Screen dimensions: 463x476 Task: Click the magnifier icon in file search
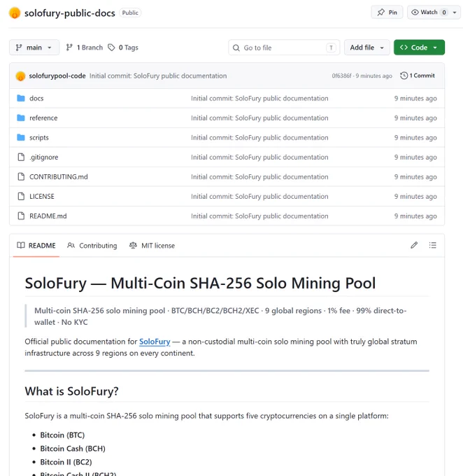(236, 48)
